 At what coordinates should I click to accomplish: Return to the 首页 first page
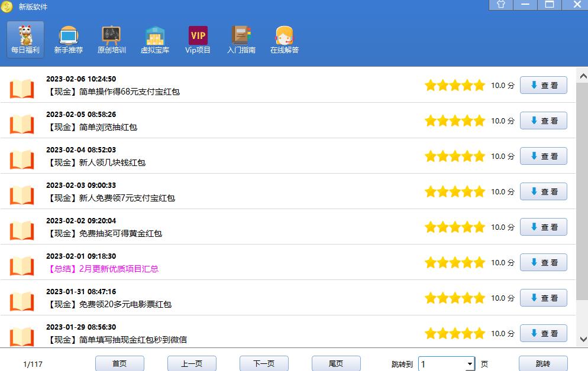tap(119, 364)
